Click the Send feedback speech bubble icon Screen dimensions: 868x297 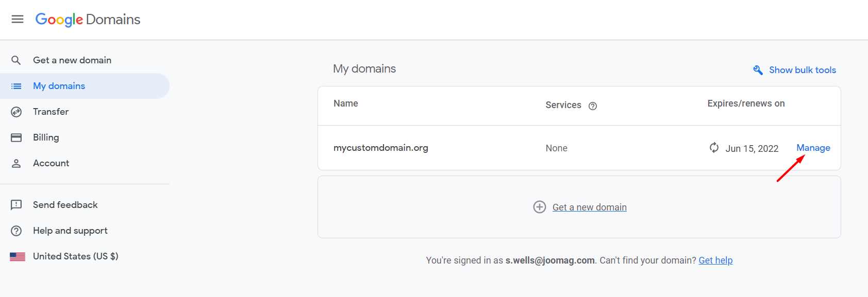16,205
